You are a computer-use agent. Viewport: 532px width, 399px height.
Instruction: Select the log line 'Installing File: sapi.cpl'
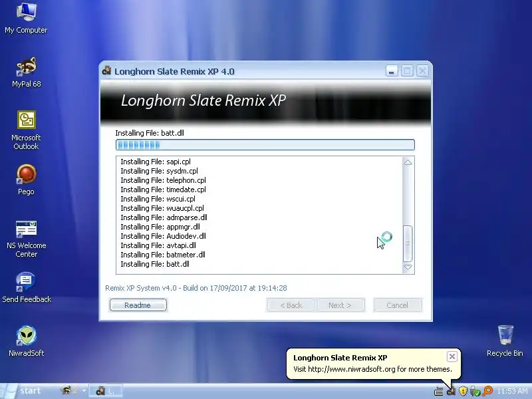156,162
